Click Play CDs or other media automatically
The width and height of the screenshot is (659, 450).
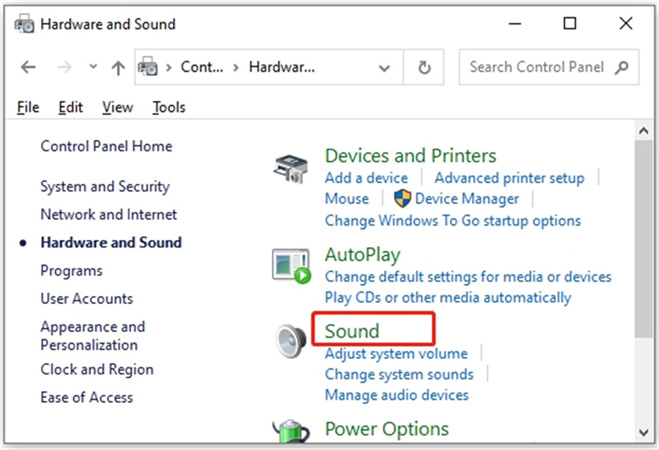(448, 298)
